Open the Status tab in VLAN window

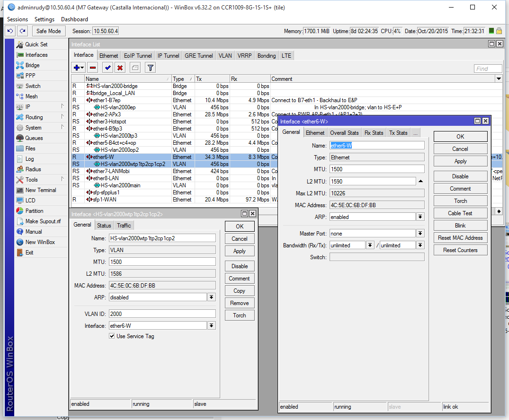pyautogui.click(x=104, y=226)
